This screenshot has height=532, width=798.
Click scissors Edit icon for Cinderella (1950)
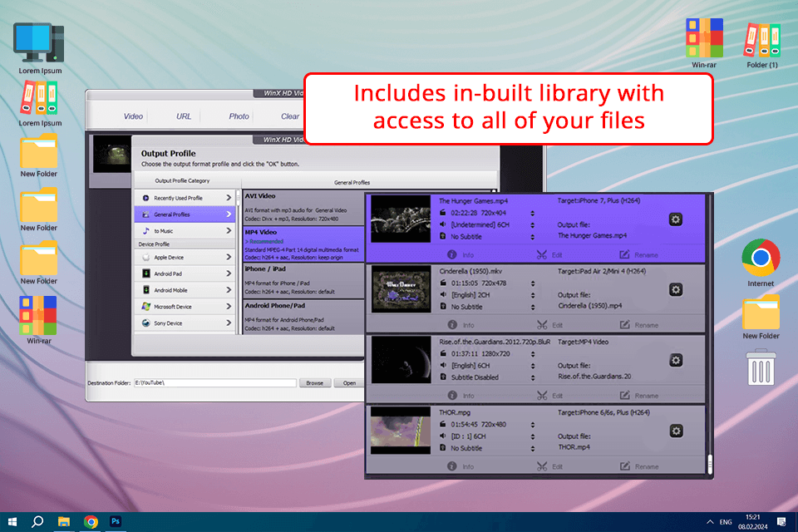pyautogui.click(x=542, y=325)
